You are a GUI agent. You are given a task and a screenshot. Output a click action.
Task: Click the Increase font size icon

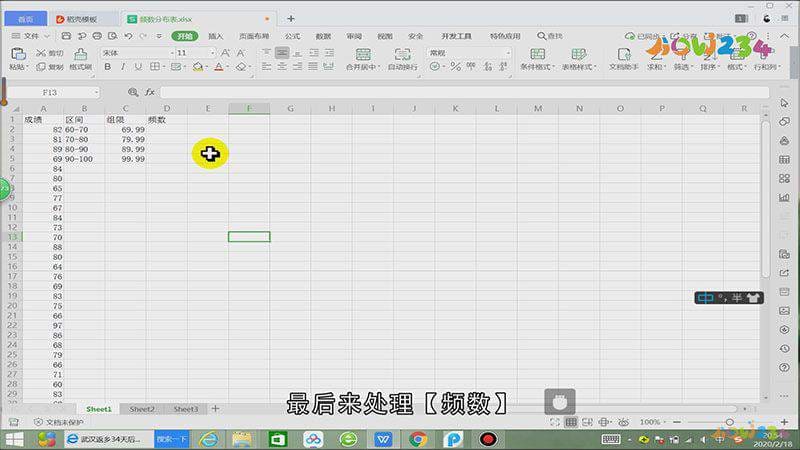pos(225,53)
